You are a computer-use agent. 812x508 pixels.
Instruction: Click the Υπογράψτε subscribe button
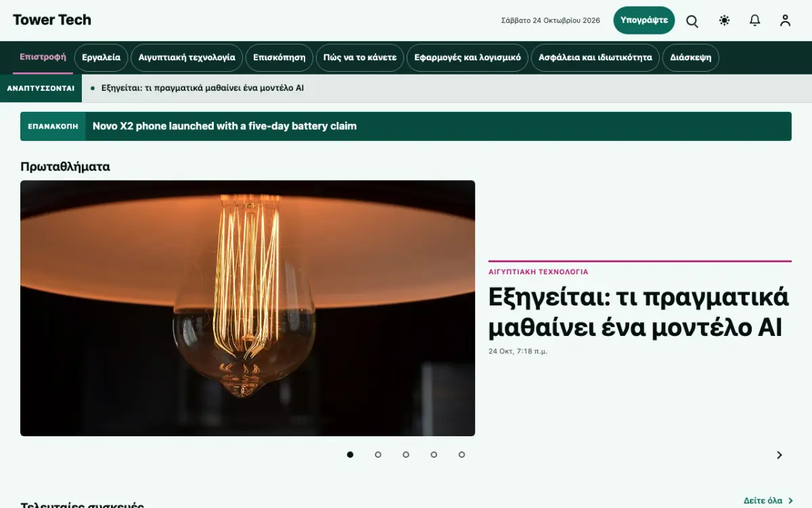click(644, 20)
